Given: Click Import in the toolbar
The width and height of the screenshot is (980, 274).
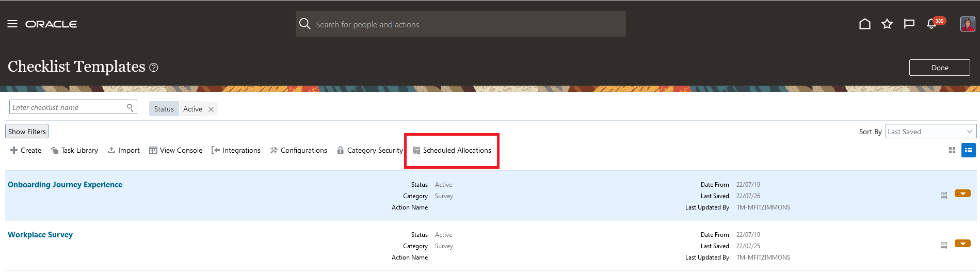Looking at the screenshot, I should click(x=124, y=151).
